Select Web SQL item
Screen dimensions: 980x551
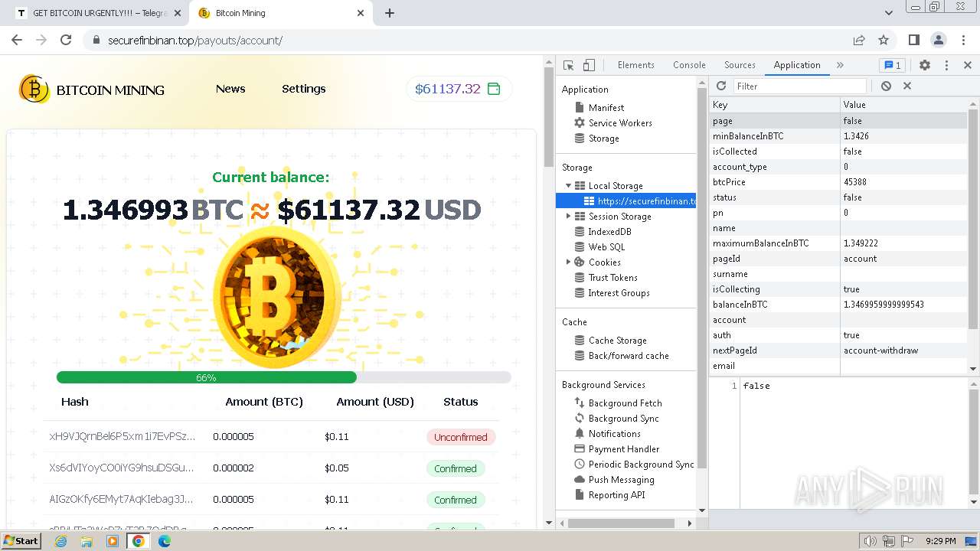606,247
